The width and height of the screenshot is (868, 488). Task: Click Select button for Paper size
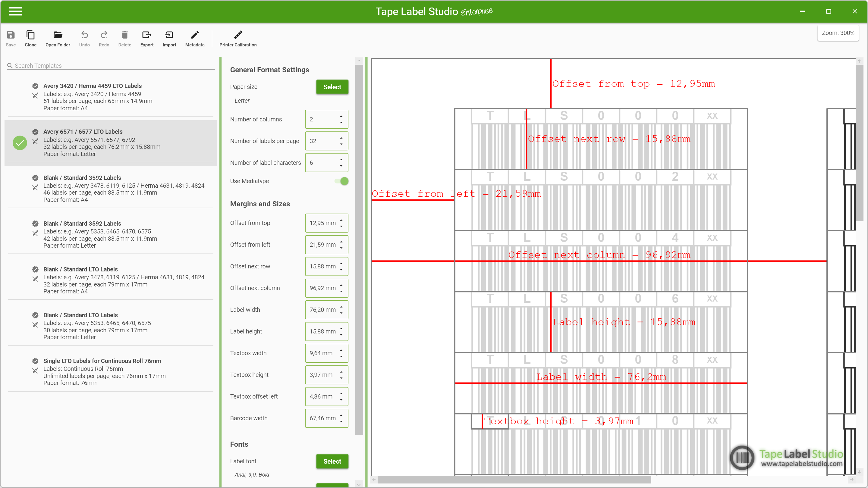(x=332, y=87)
